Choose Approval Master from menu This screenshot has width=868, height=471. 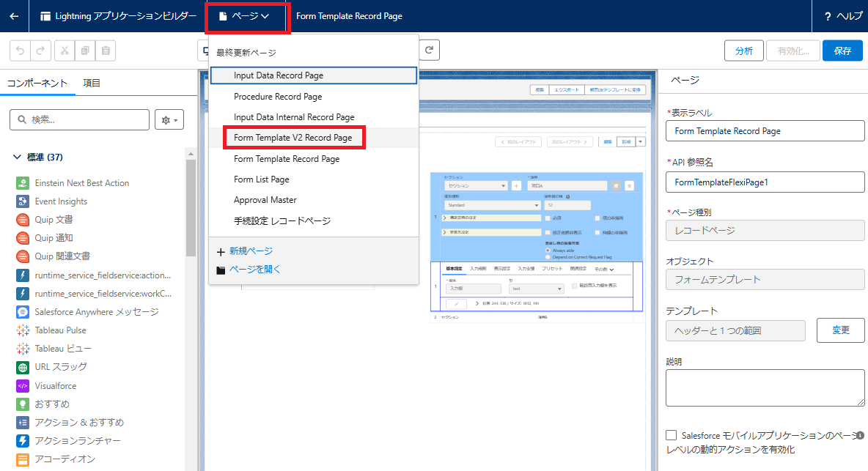click(313, 199)
